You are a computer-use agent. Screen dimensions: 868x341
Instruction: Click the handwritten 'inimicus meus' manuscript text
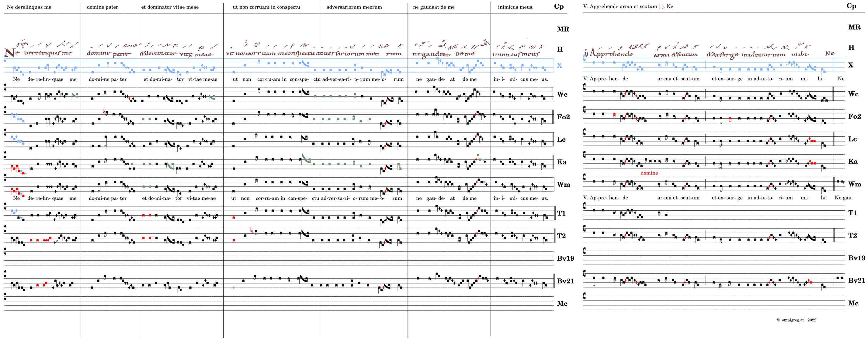coord(516,54)
